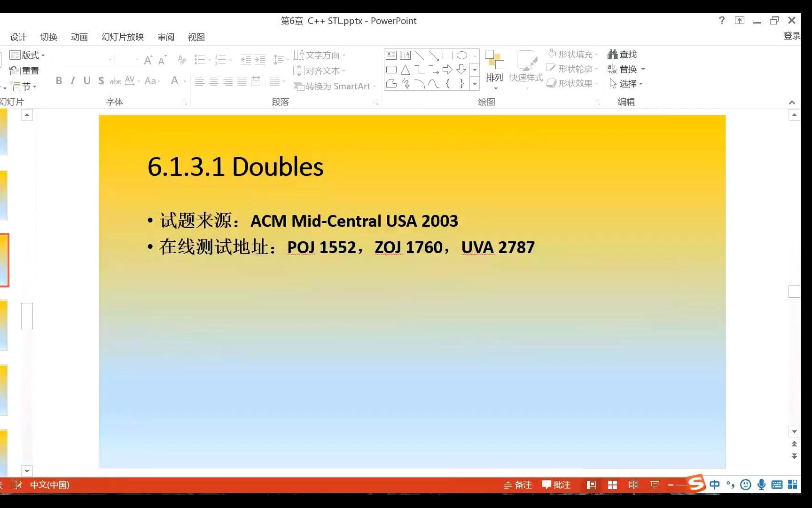Image resolution: width=812 pixels, height=508 pixels.
Task: Toggle 备注 notes pane
Action: [518, 485]
